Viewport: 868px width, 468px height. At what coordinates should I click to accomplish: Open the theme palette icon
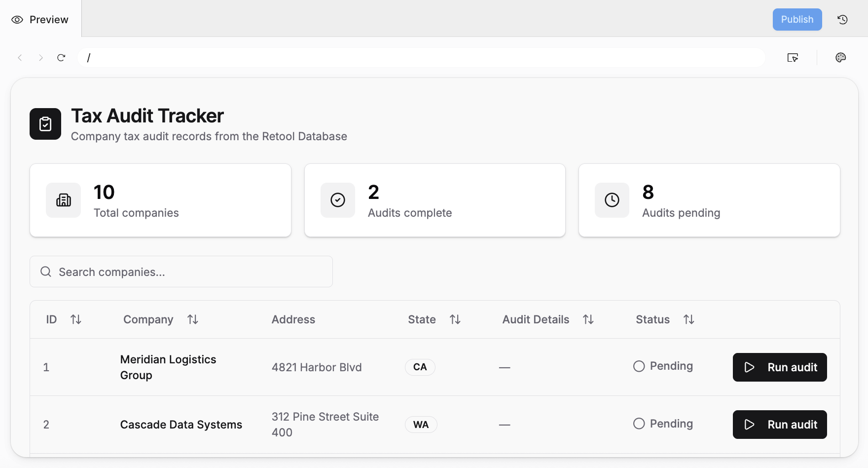point(841,58)
